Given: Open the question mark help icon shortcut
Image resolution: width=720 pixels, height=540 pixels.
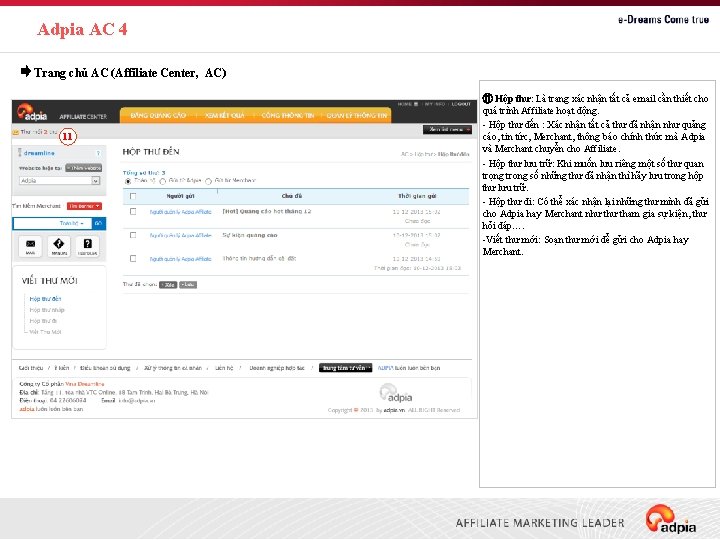Looking at the screenshot, I should click(87, 246).
